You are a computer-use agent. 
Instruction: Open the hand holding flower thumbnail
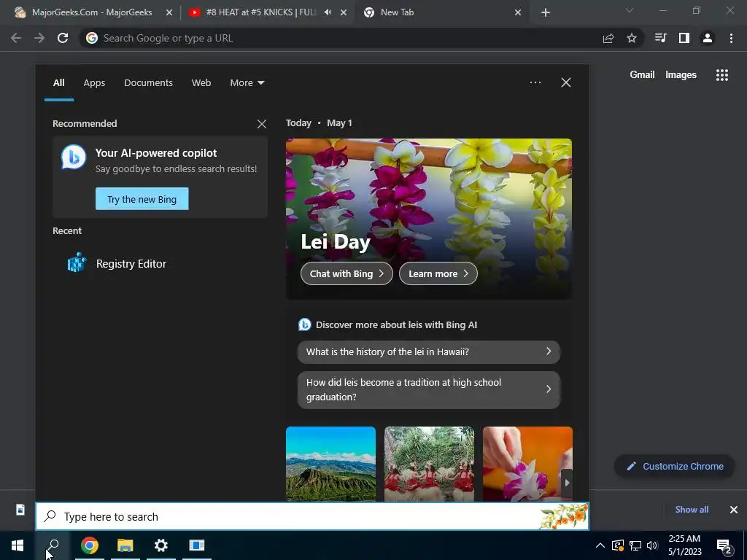coord(527,464)
